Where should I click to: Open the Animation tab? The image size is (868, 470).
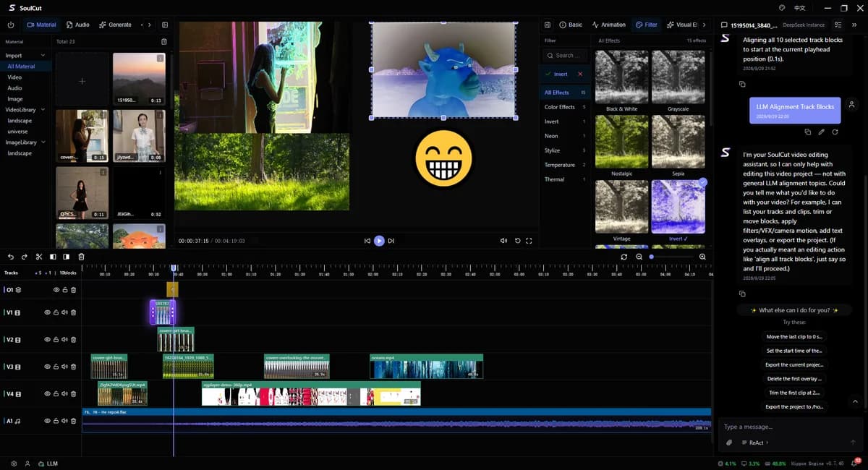pos(608,25)
